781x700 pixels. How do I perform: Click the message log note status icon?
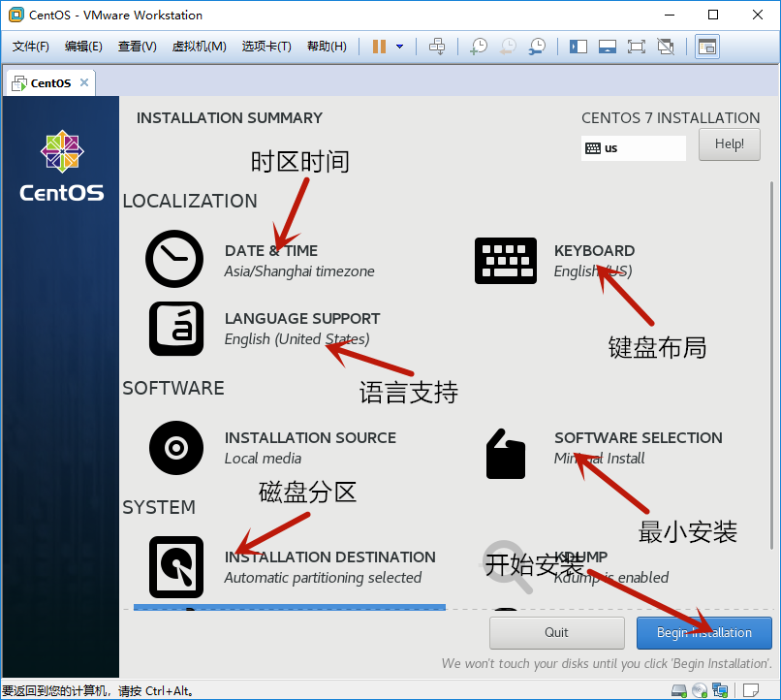pyautogui.click(x=751, y=690)
